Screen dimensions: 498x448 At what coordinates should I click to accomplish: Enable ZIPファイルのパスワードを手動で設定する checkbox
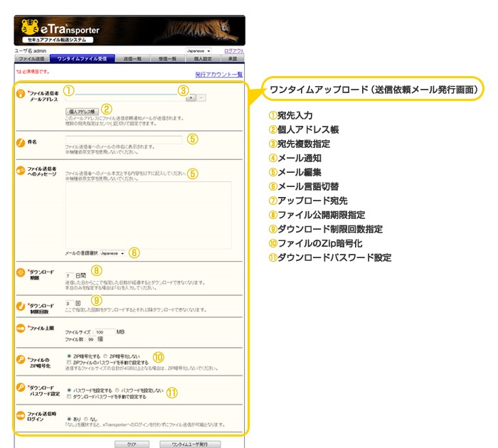point(69,362)
